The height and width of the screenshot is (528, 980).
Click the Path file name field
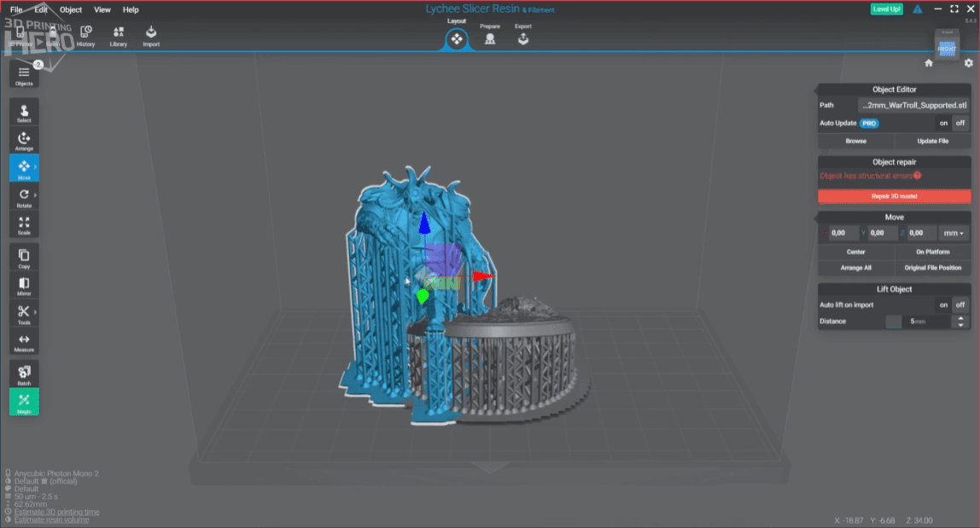point(913,106)
